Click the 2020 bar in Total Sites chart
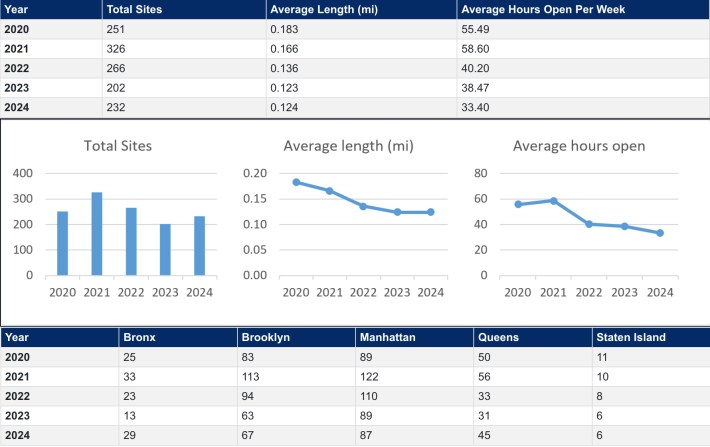710x447 pixels. (x=63, y=243)
